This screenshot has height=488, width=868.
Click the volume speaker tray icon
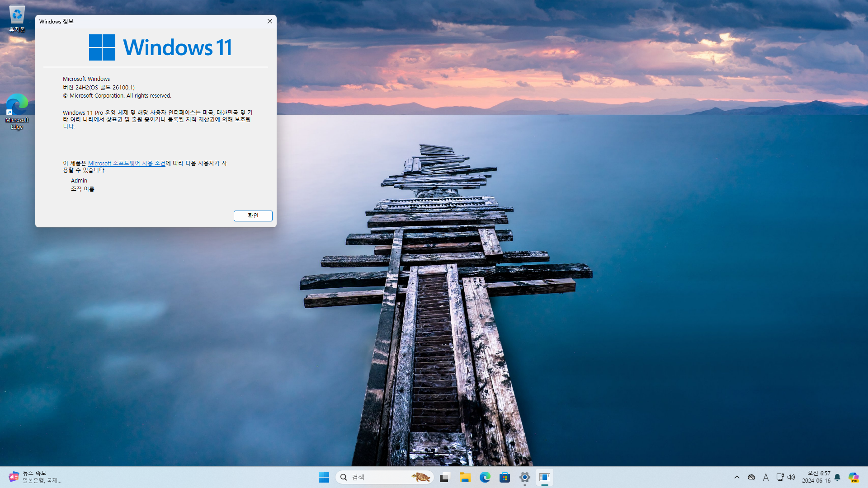791,477
